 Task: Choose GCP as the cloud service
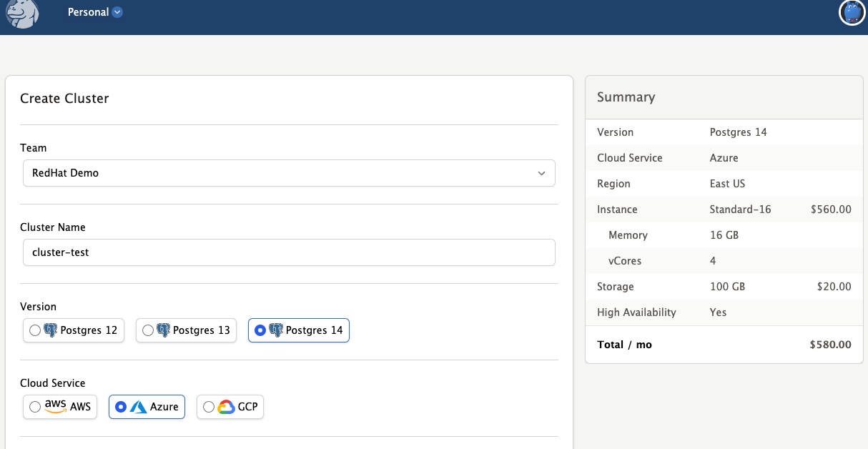[208, 406]
